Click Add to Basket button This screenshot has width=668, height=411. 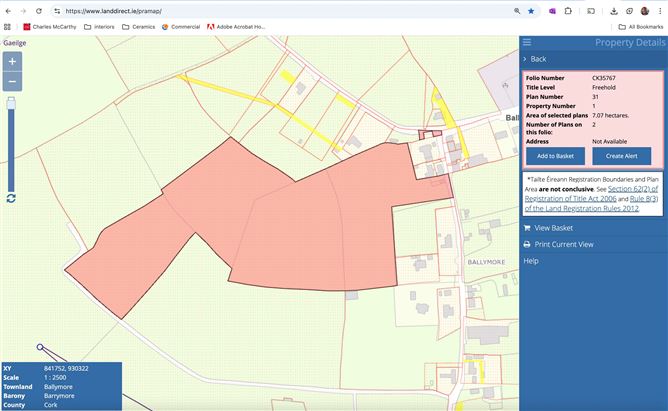pos(555,157)
